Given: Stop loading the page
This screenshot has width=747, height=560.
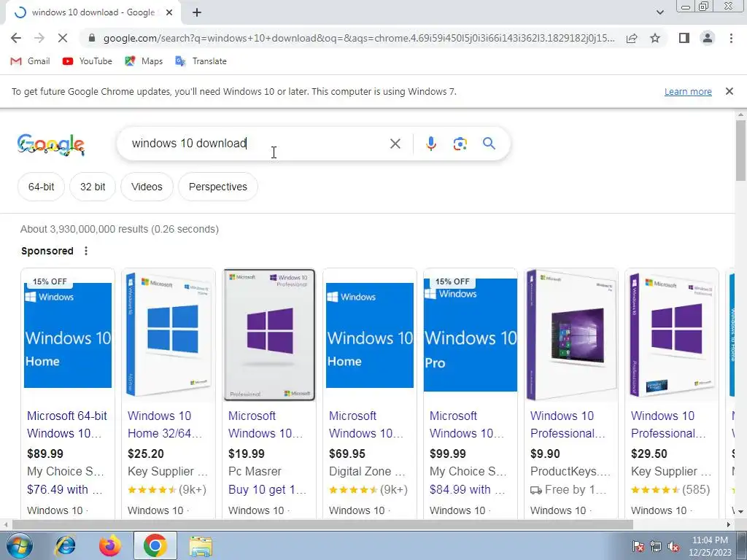Looking at the screenshot, I should 63,38.
